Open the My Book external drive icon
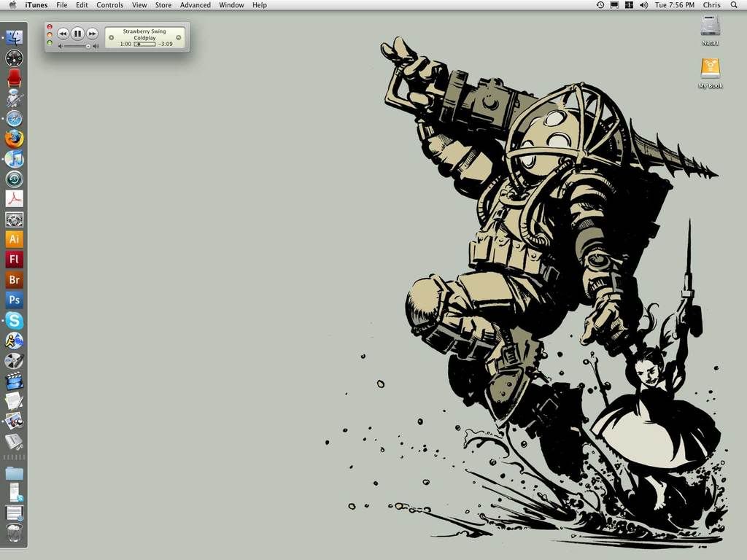Screen dimensions: 747x560 [711, 69]
